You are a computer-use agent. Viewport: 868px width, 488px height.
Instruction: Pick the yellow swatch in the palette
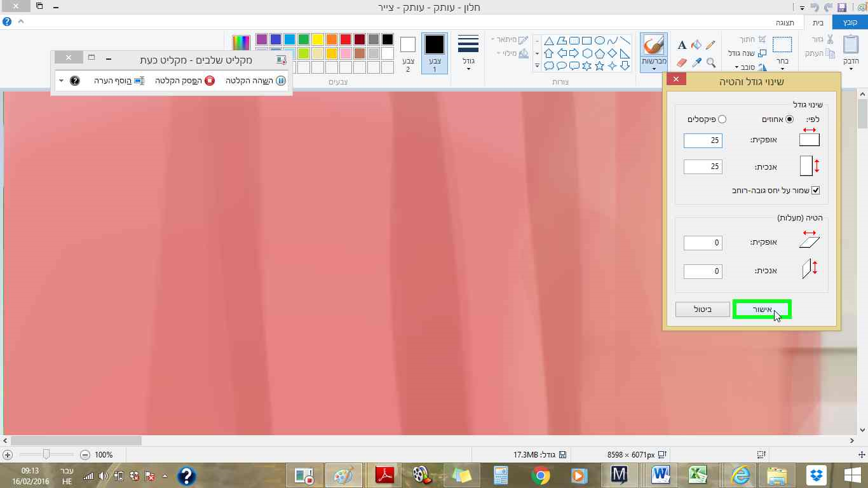(x=317, y=39)
